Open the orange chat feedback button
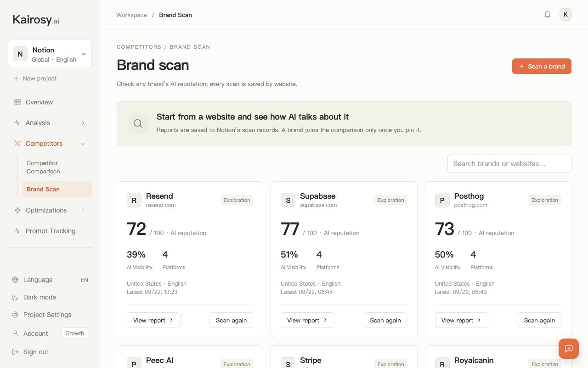The image size is (588, 368). 569,349
